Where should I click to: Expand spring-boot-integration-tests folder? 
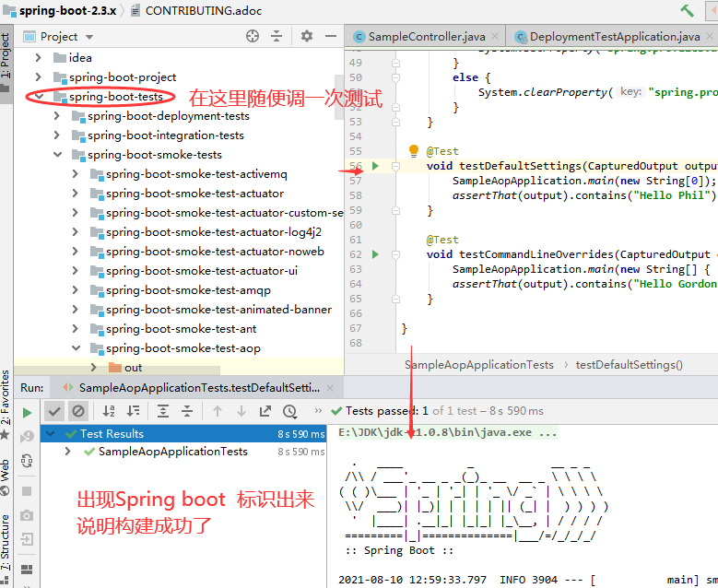point(57,135)
